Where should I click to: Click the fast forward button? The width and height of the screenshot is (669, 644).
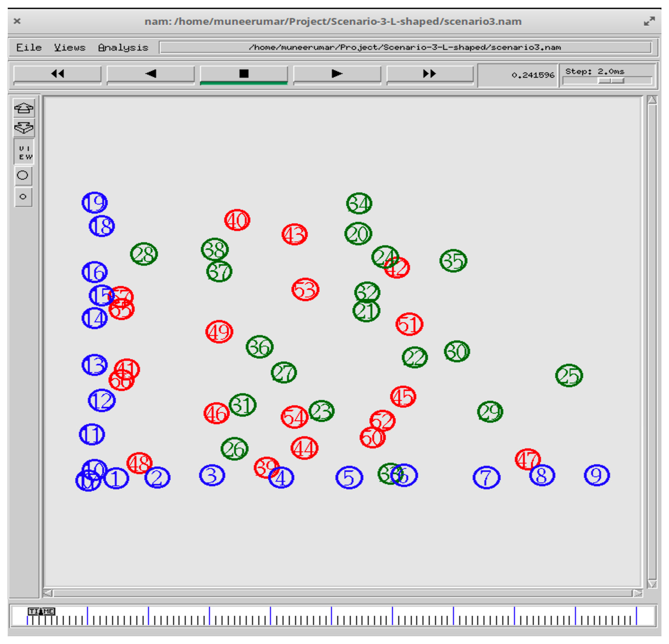tap(429, 74)
